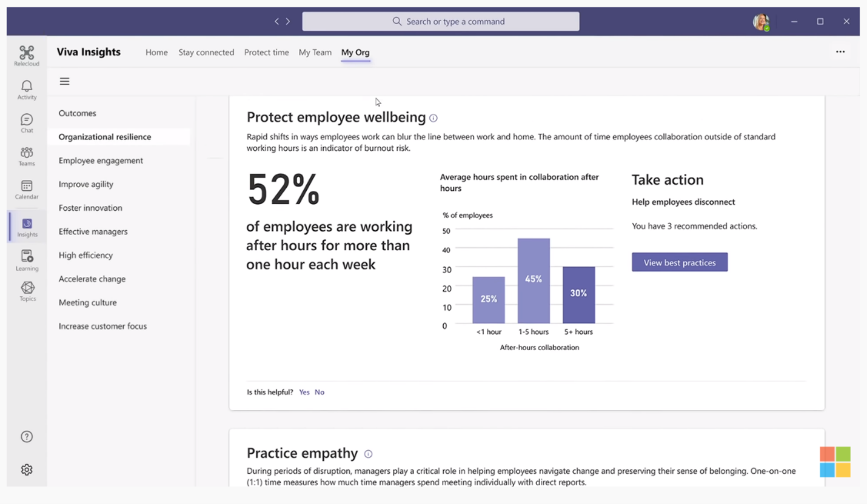The width and height of the screenshot is (867, 504).
Task: Click the Help employees disconnect text
Action: pyautogui.click(x=683, y=202)
